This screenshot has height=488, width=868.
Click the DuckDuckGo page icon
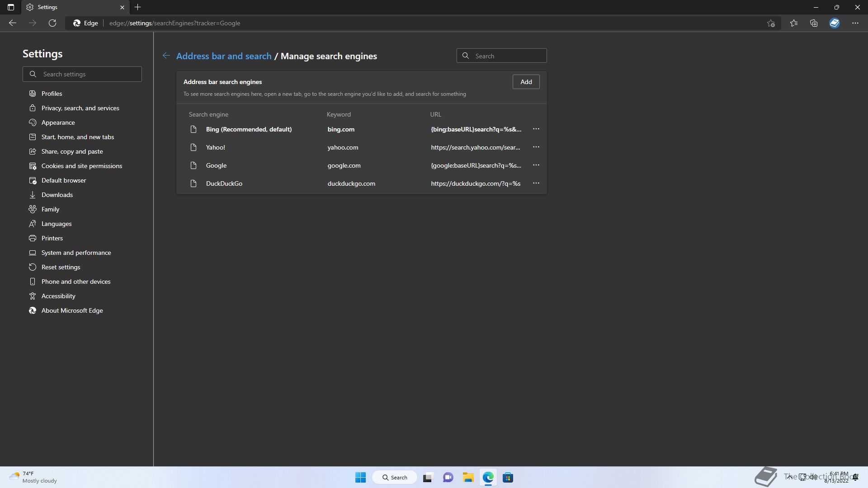tap(193, 183)
